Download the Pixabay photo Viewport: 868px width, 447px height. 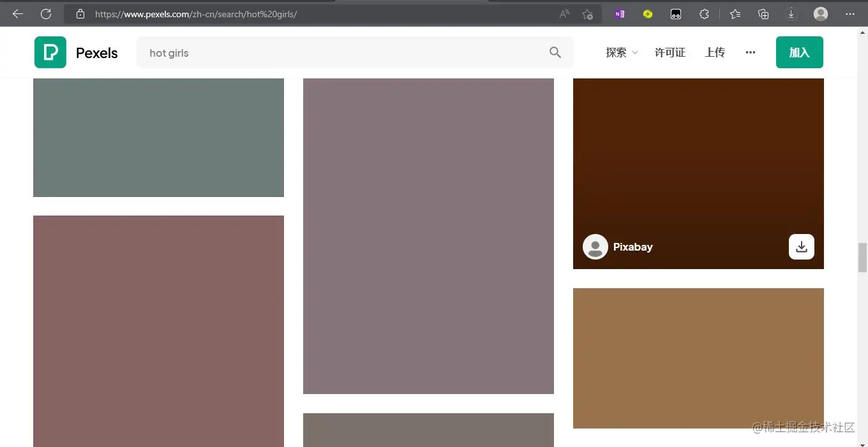[802, 247]
